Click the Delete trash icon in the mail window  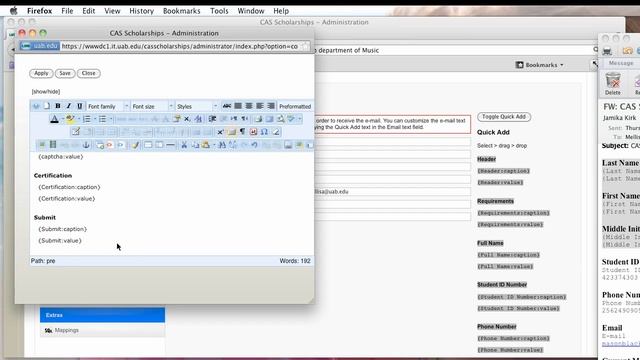click(613, 84)
